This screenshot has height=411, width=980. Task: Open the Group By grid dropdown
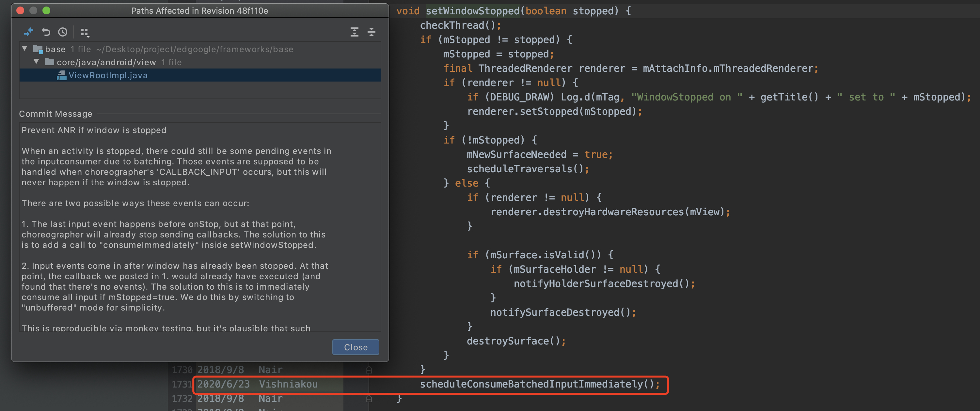85,32
